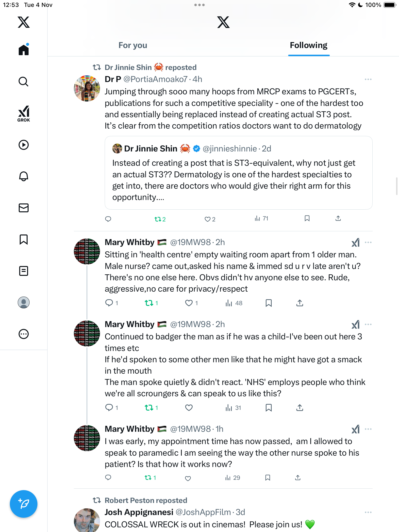This screenshot has height=532, width=399.
Task: Open Bookmarks from the left sidebar
Action: click(x=24, y=239)
